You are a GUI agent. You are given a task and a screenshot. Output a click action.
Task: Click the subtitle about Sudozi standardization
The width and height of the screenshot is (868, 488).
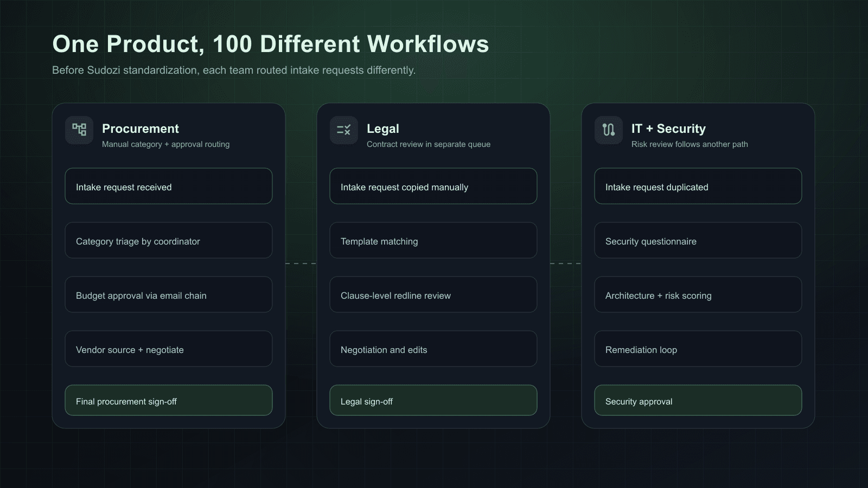coord(234,70)
